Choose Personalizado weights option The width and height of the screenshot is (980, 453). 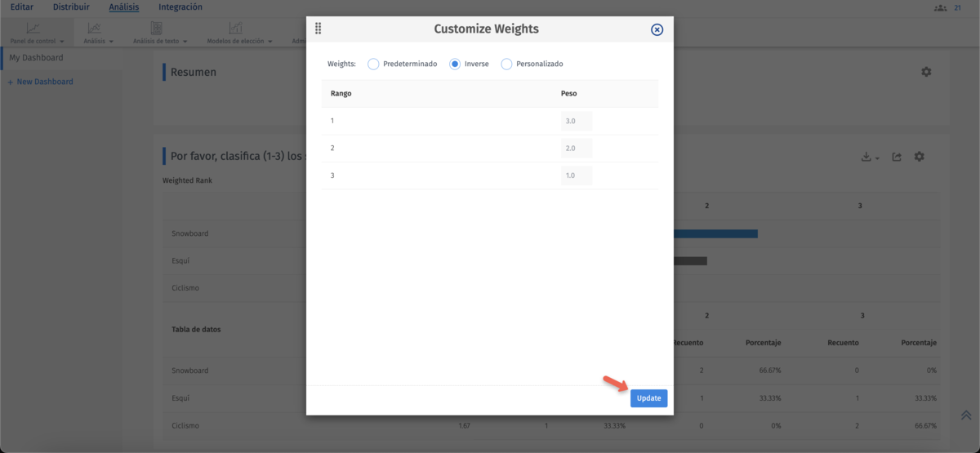click(x=506, y=64)
